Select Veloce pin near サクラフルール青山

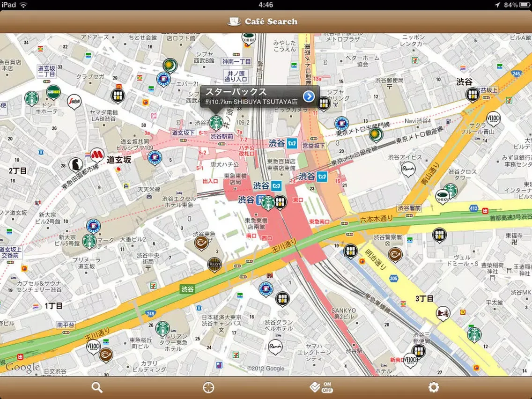click(494, 118)
